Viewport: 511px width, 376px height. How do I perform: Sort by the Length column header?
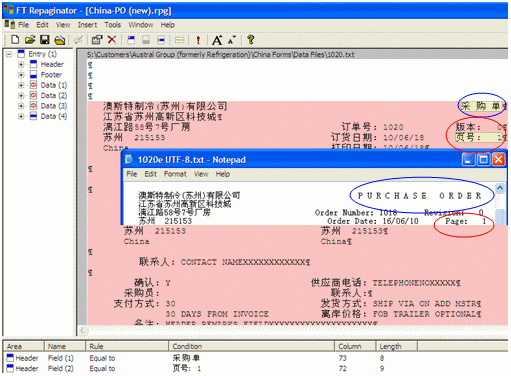(x=397, y=346)
